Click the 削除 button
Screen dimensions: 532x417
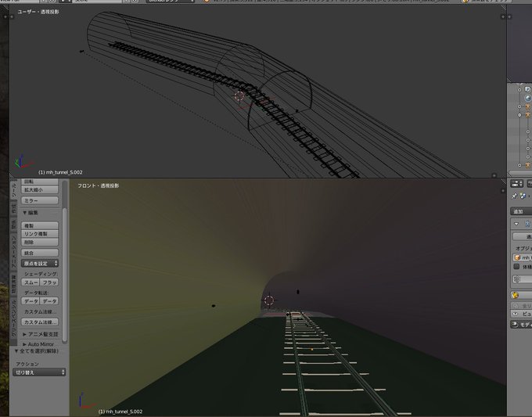point(40,242)
